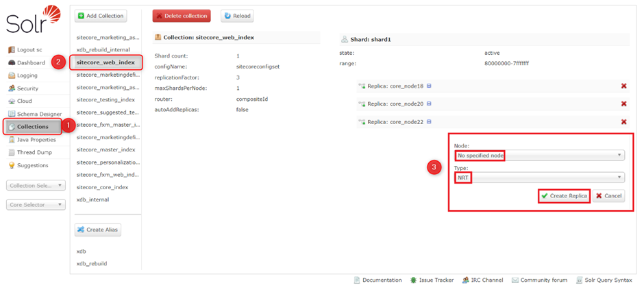Delete the core_node18 replica via red X
This screenshot has width=644, height=290.
(623, 86)
